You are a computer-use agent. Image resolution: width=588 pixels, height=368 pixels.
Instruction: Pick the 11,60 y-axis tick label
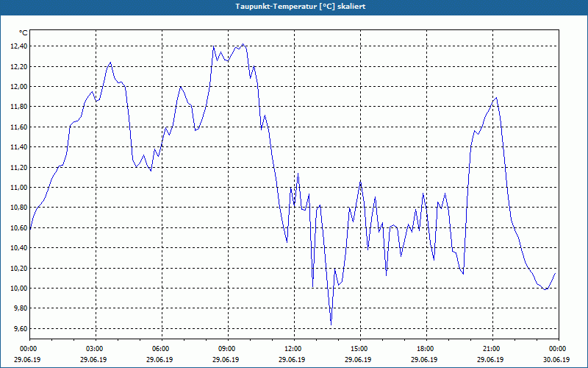19,127
